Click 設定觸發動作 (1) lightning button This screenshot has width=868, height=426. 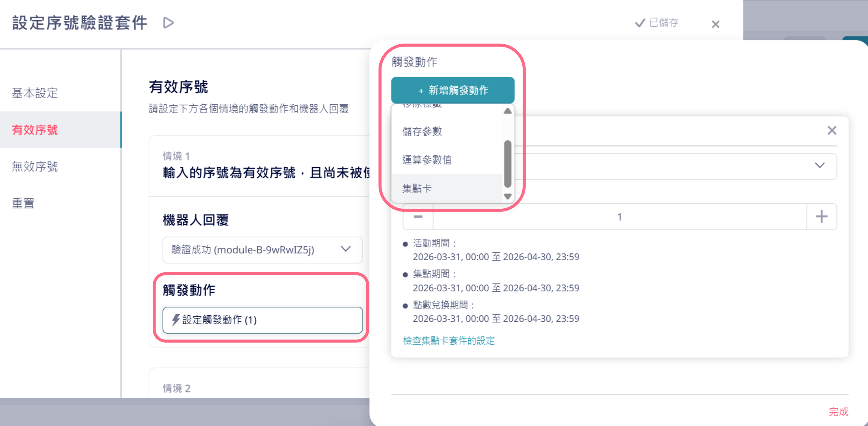[263, 320]
